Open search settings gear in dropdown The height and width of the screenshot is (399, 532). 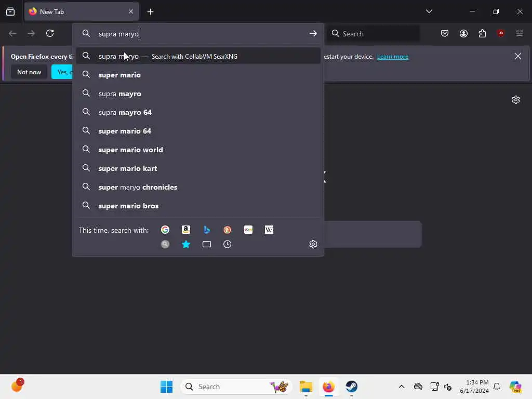(x=313, y=244)
